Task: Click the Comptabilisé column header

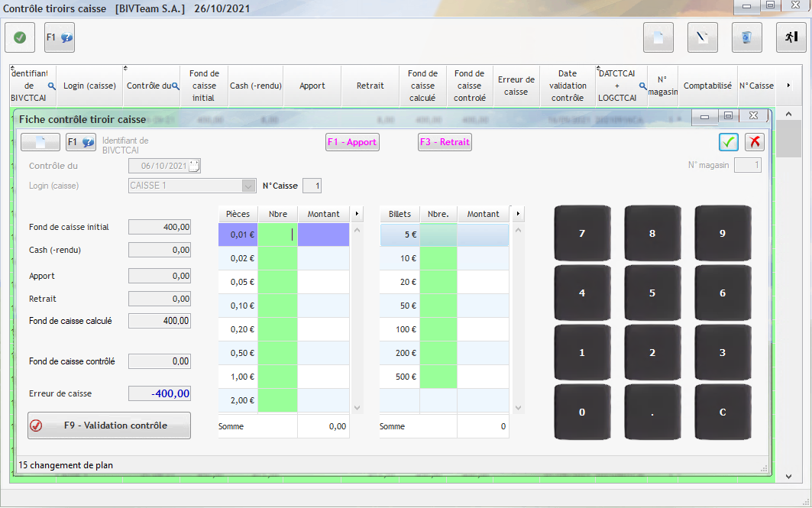Action: (x=707, y=86)
